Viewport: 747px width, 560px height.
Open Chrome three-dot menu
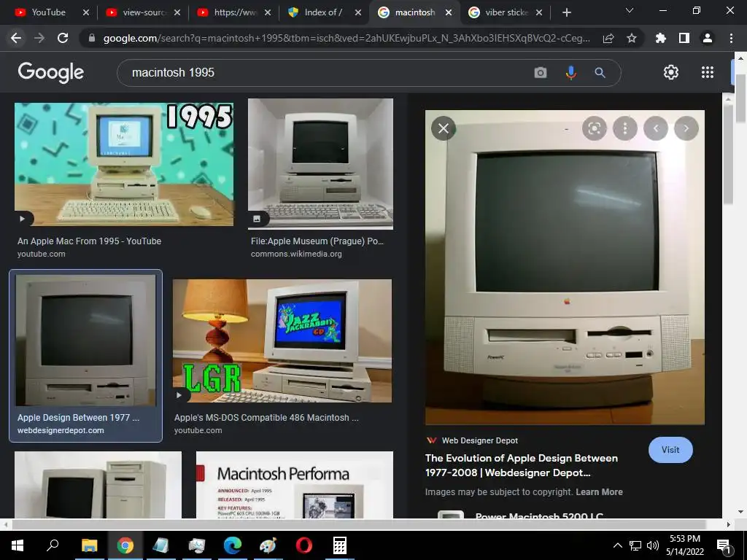click(731, 38)
